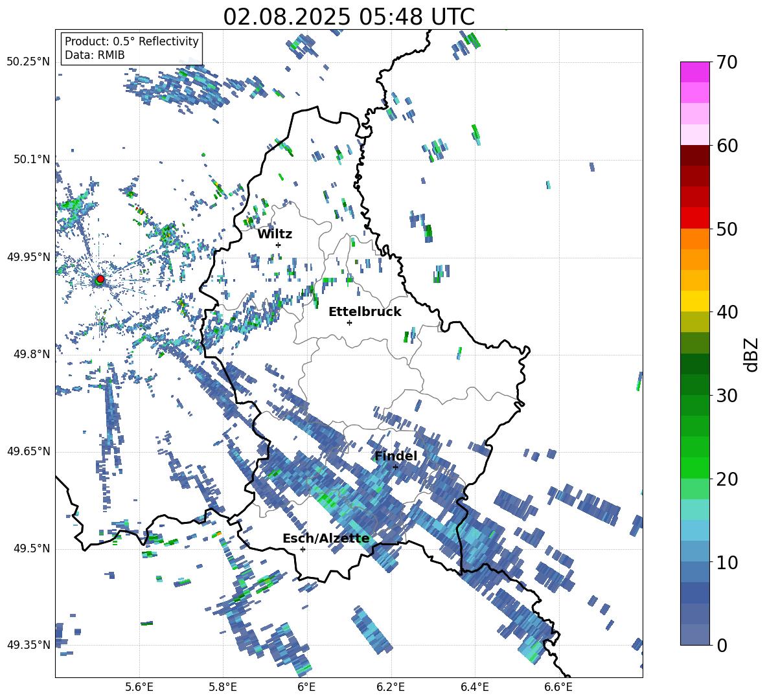Click the Wiltz station cross marker

[x=279, y=245]
